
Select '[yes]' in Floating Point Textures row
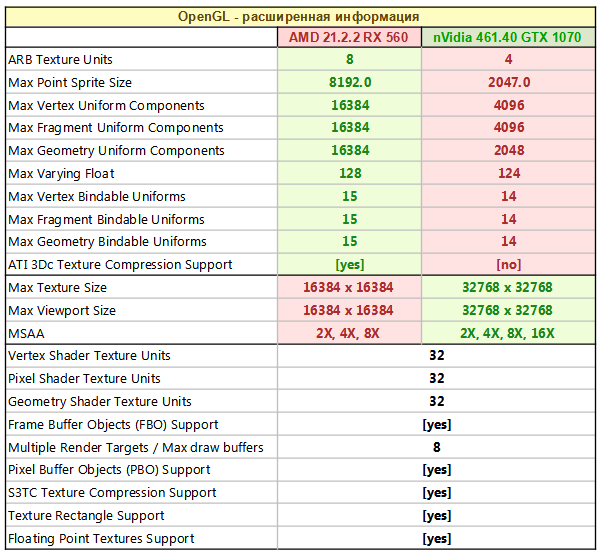pos(437,539)
